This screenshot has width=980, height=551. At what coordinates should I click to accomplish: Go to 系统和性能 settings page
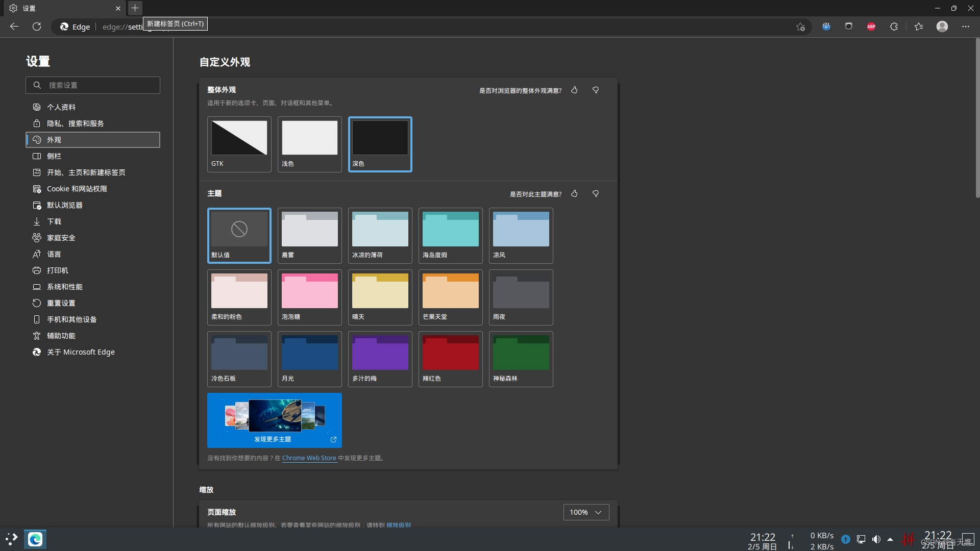click(64, 287)
